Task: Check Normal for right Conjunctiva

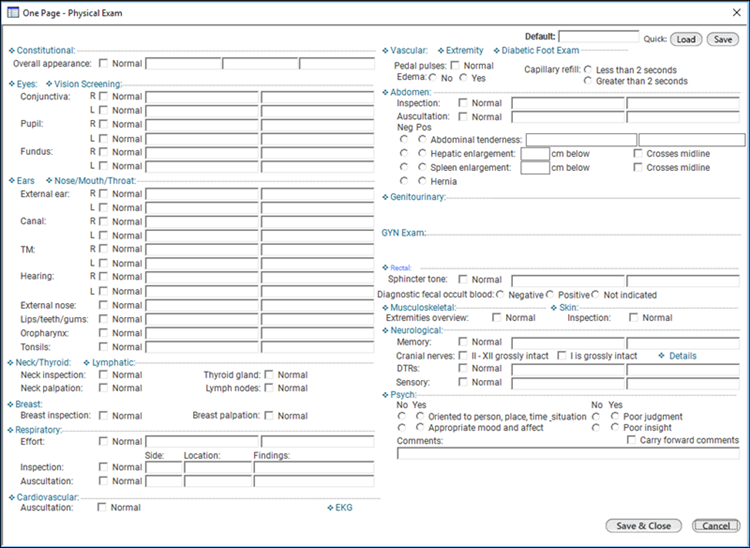Action: coord(103,96)
